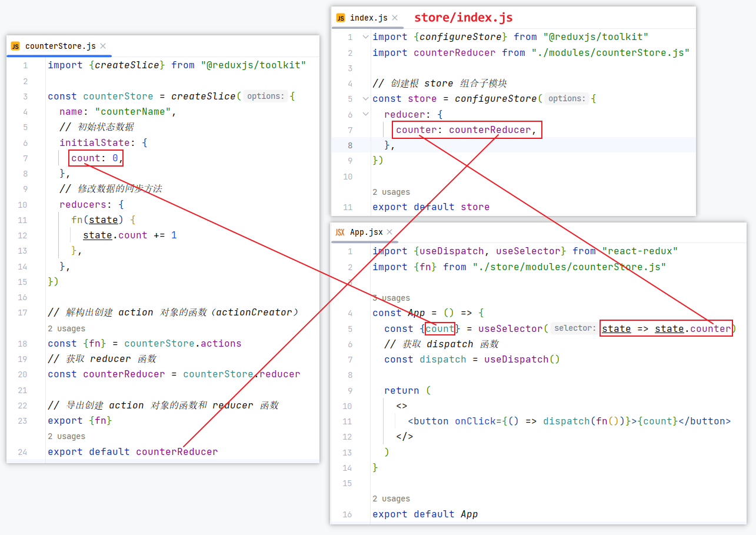Click the "react-redux" string in App.jsx

coord(640,251)
